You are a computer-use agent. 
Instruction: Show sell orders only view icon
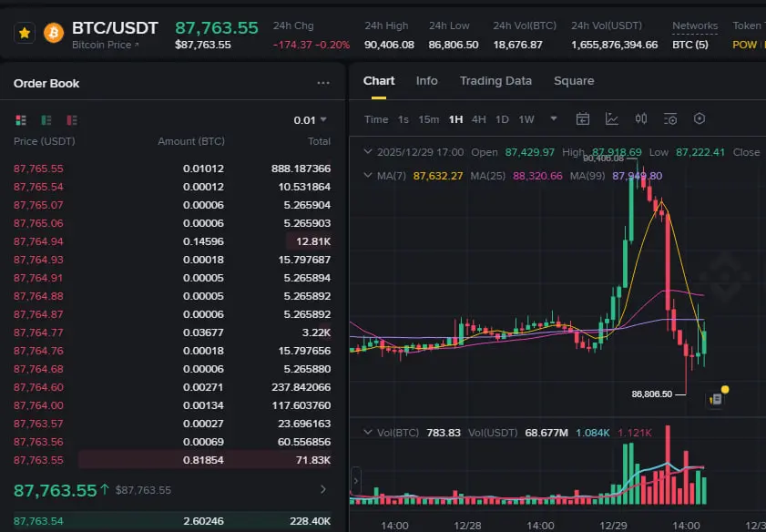pyautogui.click(x=72, y=120)
